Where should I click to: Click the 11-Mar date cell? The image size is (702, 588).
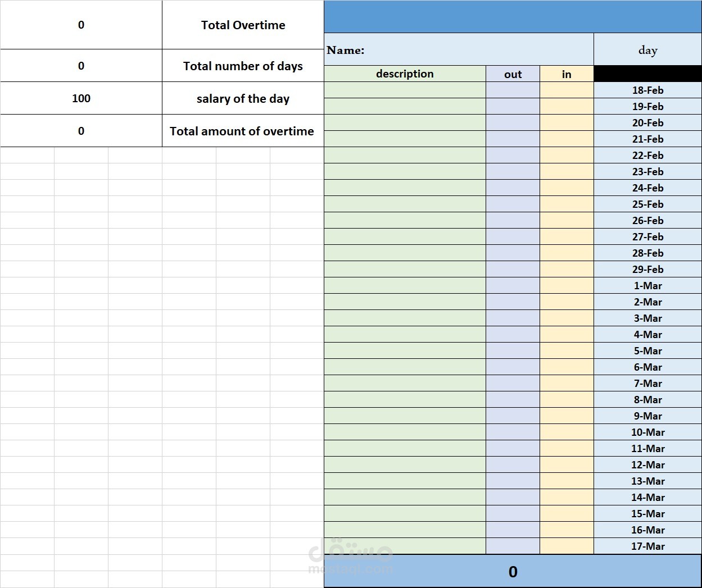[647, 448]
